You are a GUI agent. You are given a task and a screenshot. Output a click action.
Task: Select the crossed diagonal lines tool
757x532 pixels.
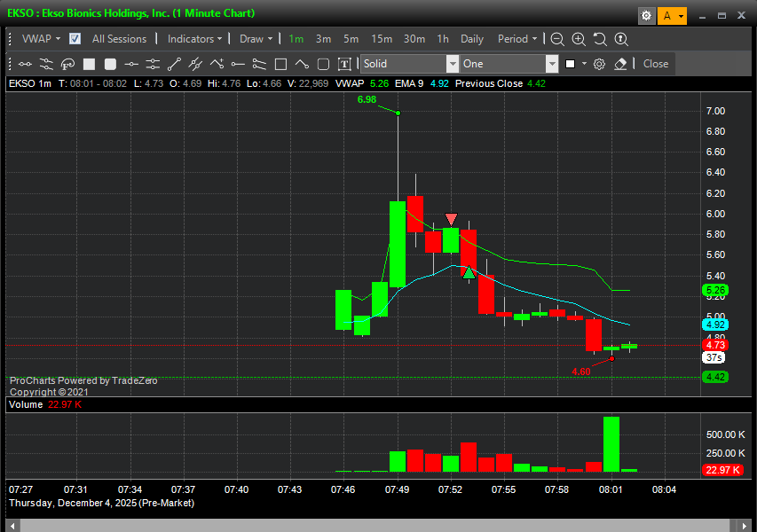tap(195, 64)
